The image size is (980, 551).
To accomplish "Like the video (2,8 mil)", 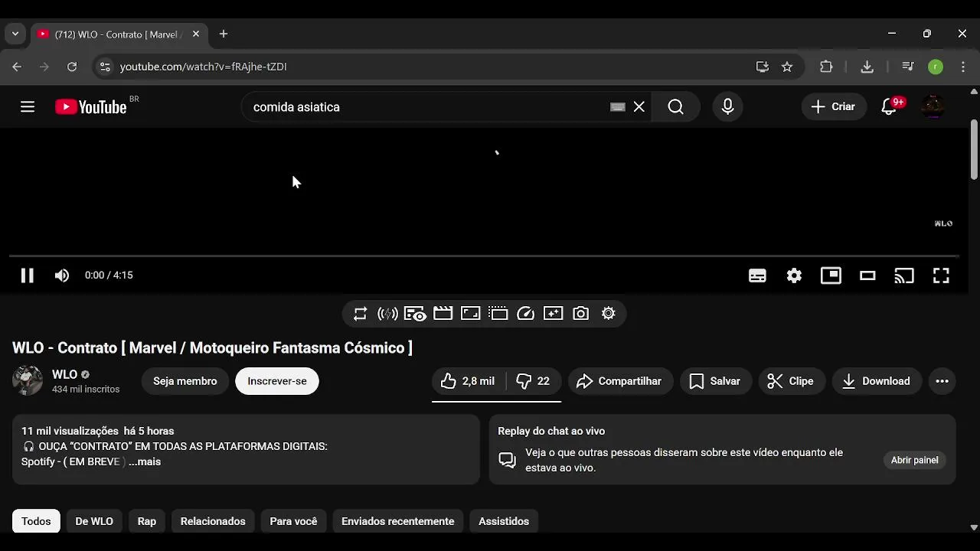I will pyautogui.click(x=468, y=381).
